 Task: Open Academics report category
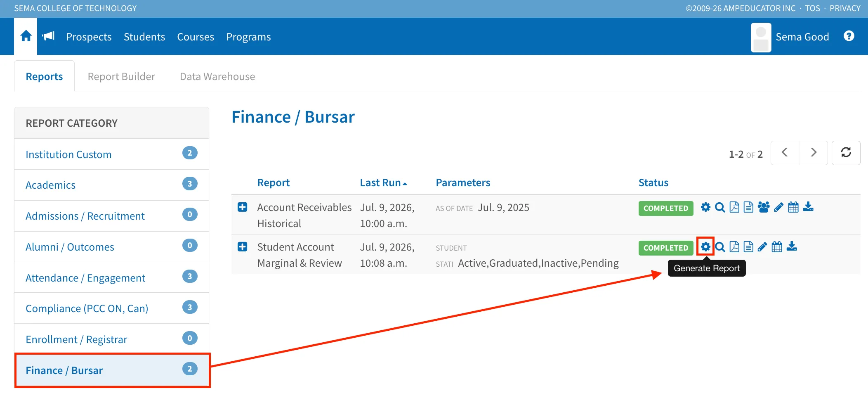pyautogui.click(x=111, y=185)
